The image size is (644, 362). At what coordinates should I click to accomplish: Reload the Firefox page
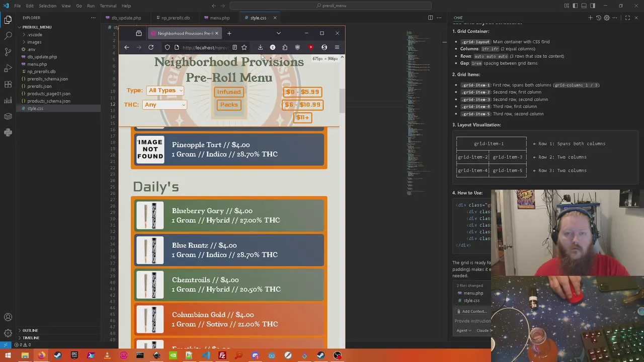[151, 47]
